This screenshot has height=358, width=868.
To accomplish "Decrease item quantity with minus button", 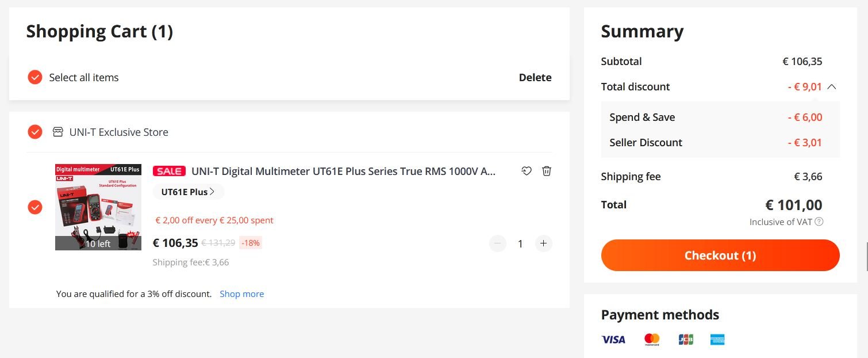I will (498, 243).
